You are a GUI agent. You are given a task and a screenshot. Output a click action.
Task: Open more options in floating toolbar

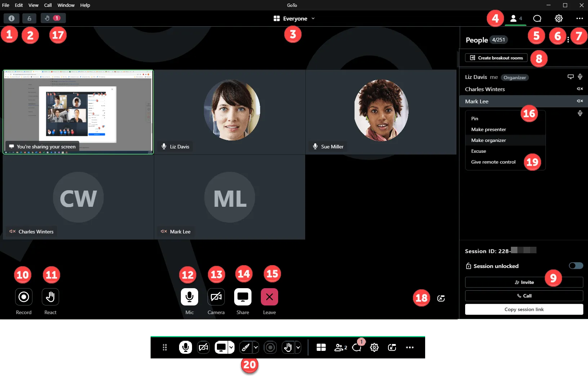click(x=410, y=347)
